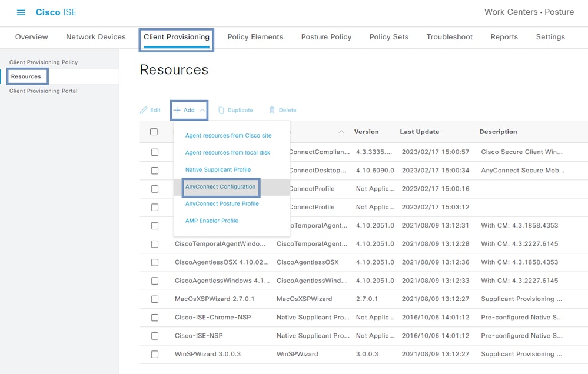Screen dimensions: 588x374
Task: Open Client Provisioning Policy in the sidebar
Action: click(44, 62)
